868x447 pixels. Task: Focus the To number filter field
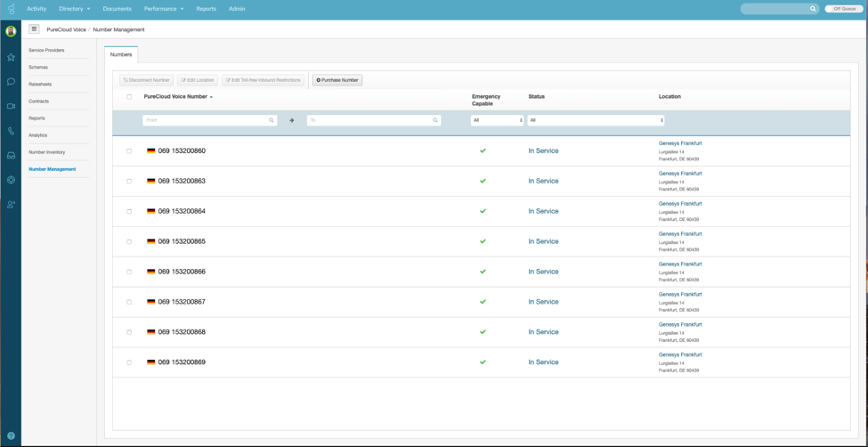tap(374, 120)
